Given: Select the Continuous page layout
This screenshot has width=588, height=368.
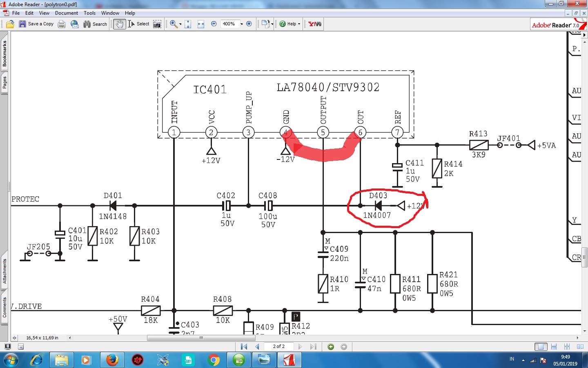Looking at the screenshot, I should [554, 347].
